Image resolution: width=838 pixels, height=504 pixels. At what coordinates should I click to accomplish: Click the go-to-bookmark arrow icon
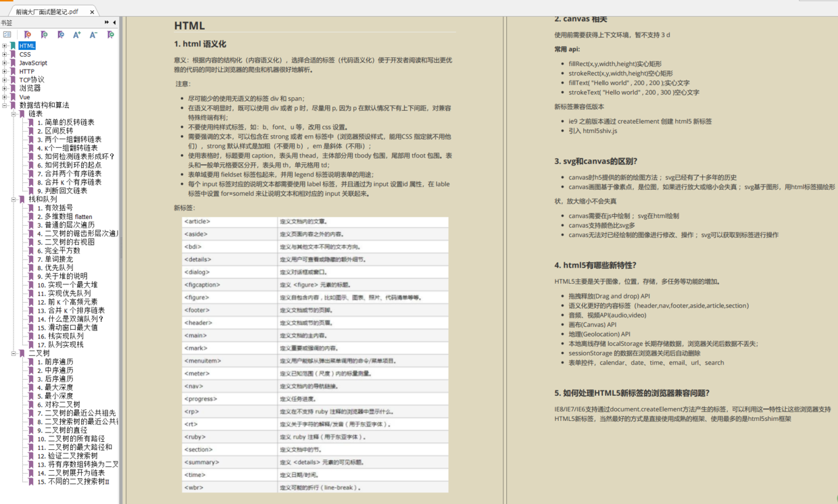tap(61, 34)
